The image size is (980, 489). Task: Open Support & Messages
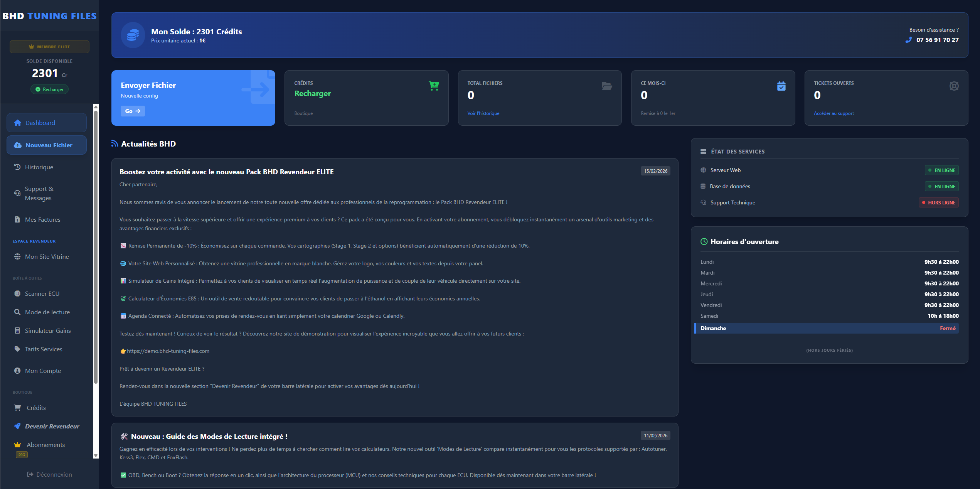(x=39, y=193)
